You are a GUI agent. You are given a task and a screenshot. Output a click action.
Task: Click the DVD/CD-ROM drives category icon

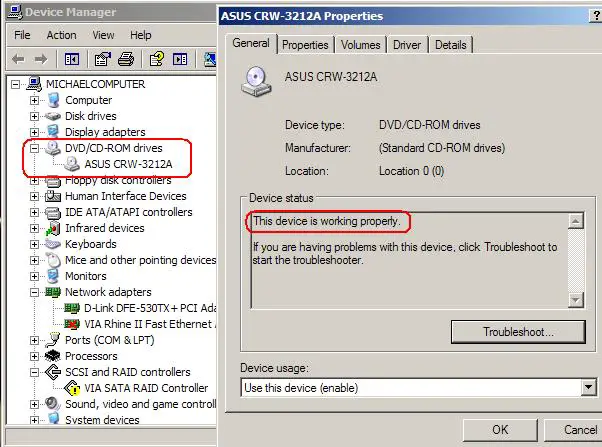(53, 148)
